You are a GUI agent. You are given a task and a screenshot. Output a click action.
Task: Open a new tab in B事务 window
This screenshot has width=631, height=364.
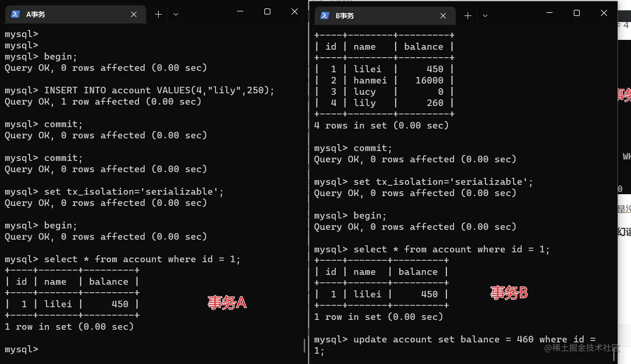(468, 16)
